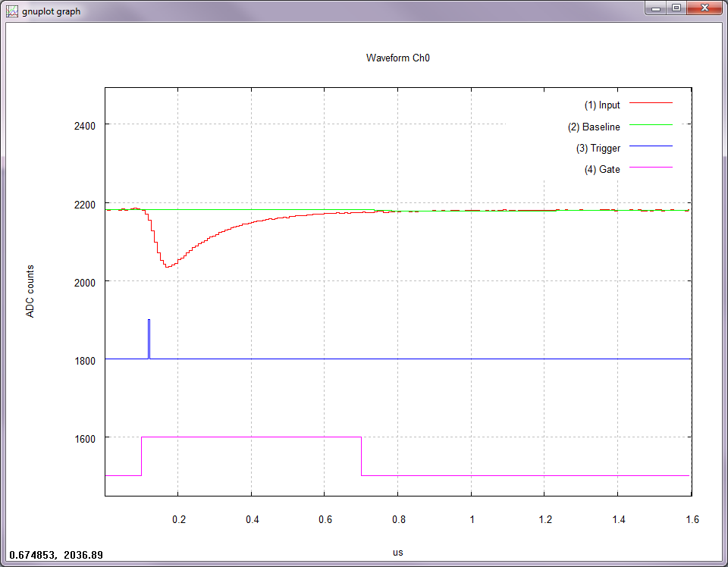728x567 pixels.
Task: Click the blue Trigger line sample in the legend
Action: [x=651, y=146]
